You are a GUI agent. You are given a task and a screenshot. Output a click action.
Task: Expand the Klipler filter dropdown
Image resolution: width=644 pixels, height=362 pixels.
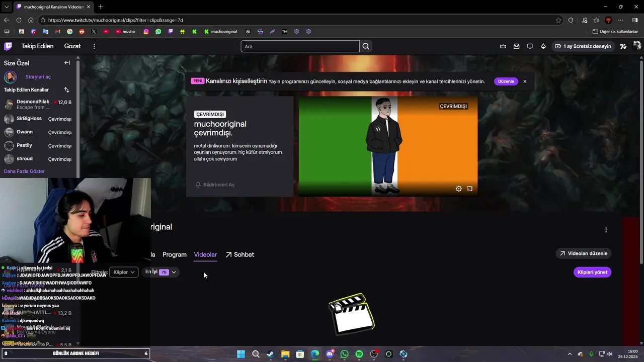click(124, 272)
